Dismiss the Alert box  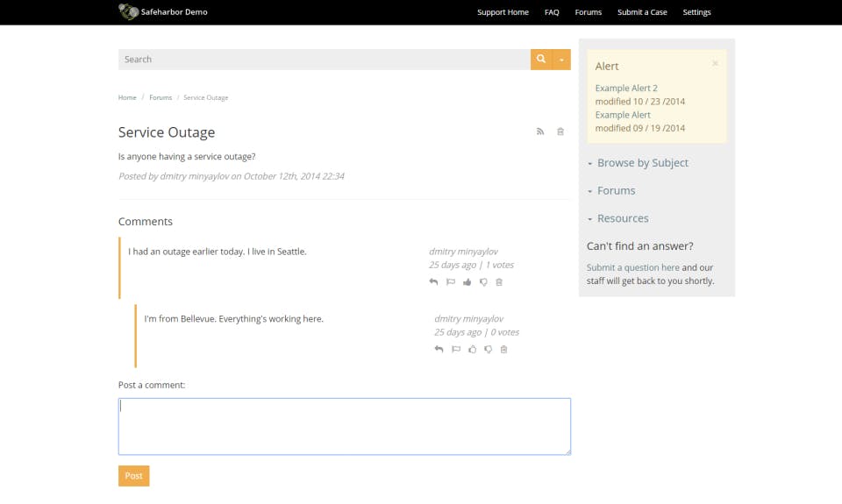coord(715,64)
